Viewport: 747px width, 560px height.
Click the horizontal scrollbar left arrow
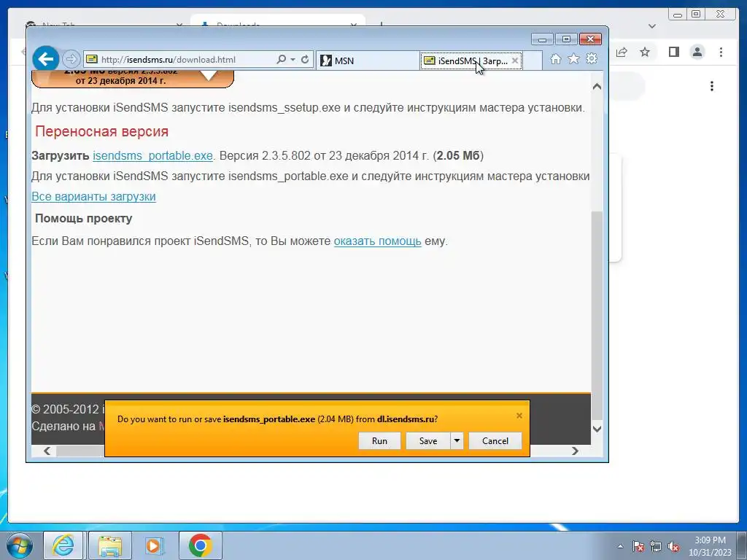(47, 451)
